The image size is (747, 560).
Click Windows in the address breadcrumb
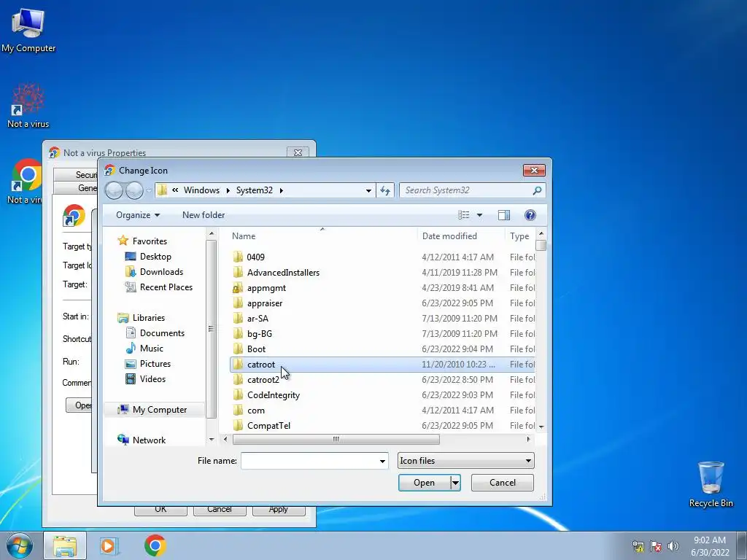coord(201,190)
